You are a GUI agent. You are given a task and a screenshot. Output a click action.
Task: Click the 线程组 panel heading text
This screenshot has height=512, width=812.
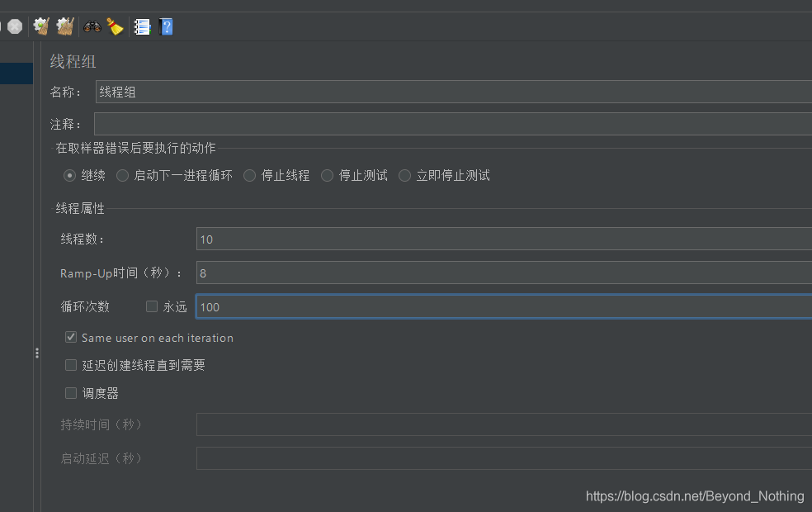(73, 62)
